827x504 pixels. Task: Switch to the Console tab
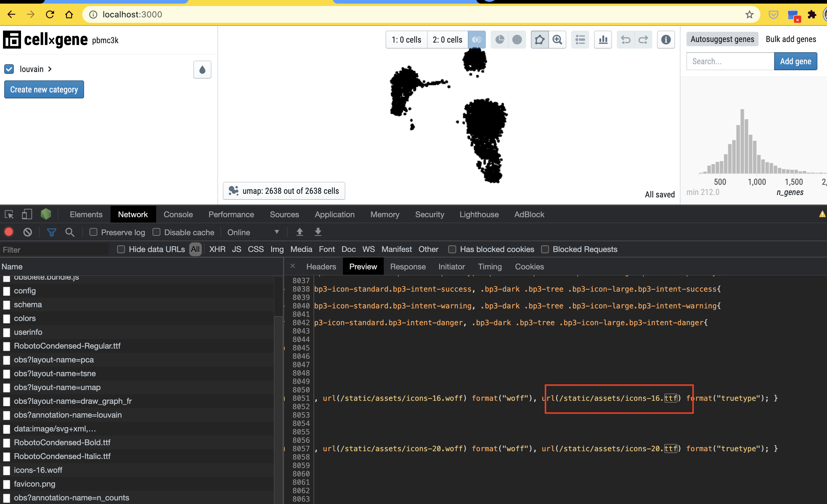pos(178,214)
